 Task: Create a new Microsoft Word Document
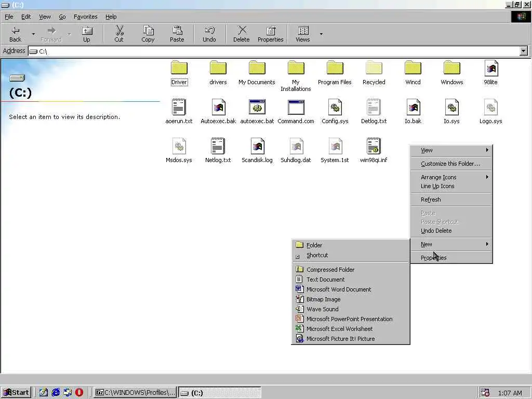point(351,289)
